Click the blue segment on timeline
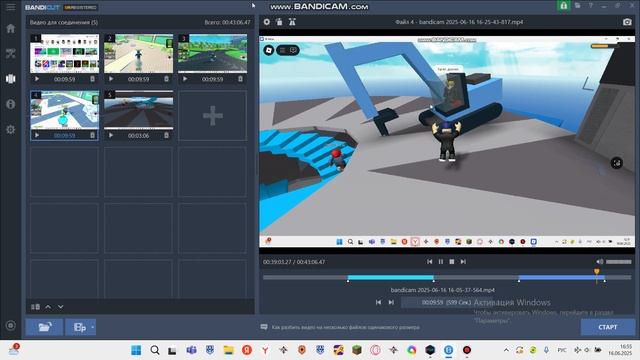The width and height of the screenshot is (640, 360). coord(562,278)
